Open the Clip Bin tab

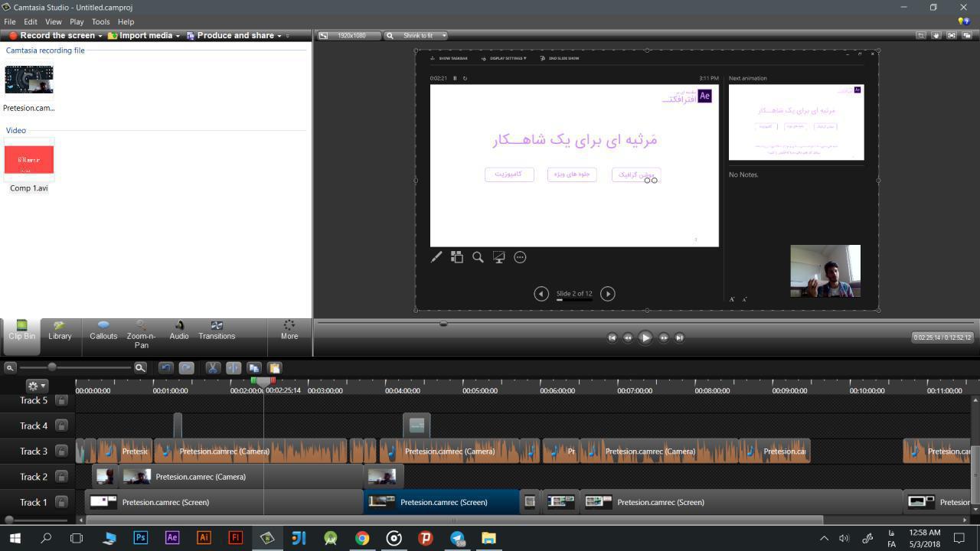coord(21,336)
